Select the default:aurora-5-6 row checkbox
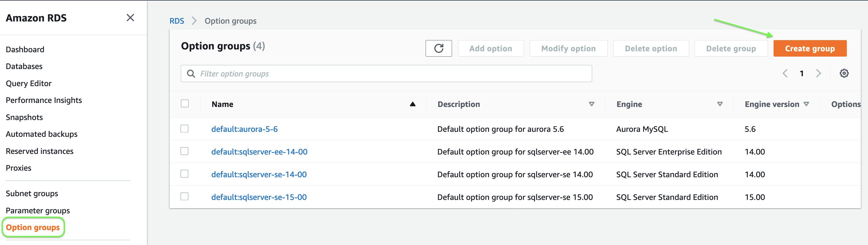 coord(185,129)
